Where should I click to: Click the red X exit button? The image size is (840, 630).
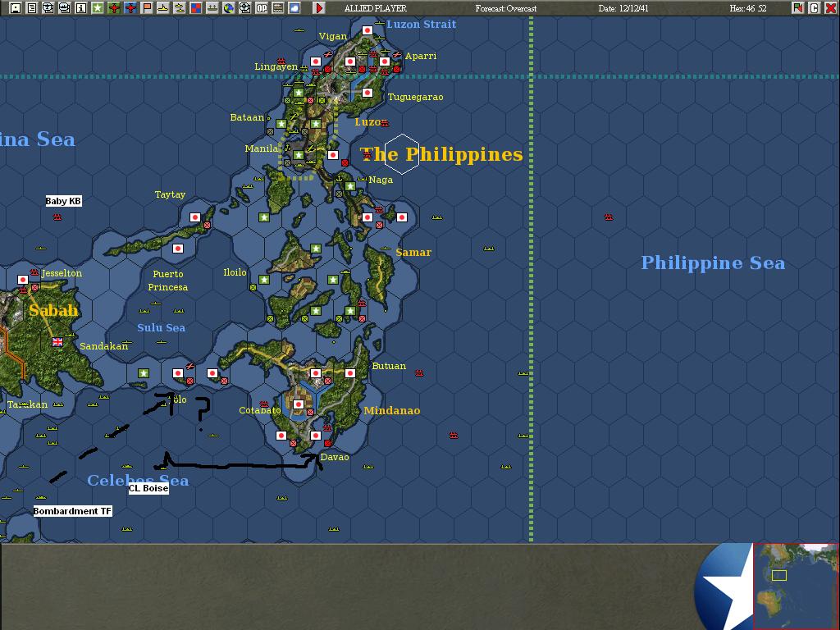pyautogui.click(x=830, y=8)
